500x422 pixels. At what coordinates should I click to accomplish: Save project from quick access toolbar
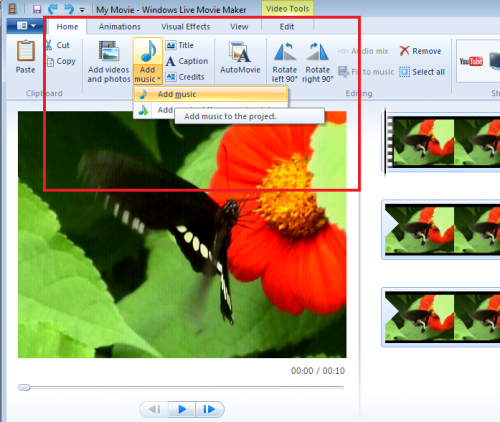point(37,9)
